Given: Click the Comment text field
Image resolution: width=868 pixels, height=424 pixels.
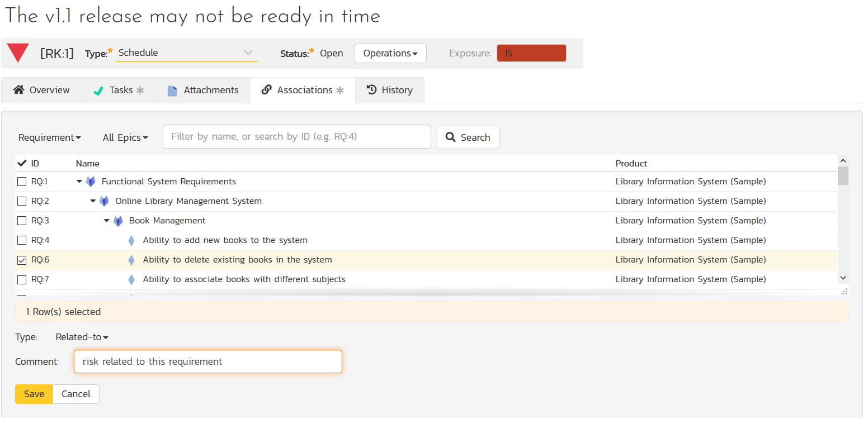Looking at the screenshot, I should click(x=207, y=361).
